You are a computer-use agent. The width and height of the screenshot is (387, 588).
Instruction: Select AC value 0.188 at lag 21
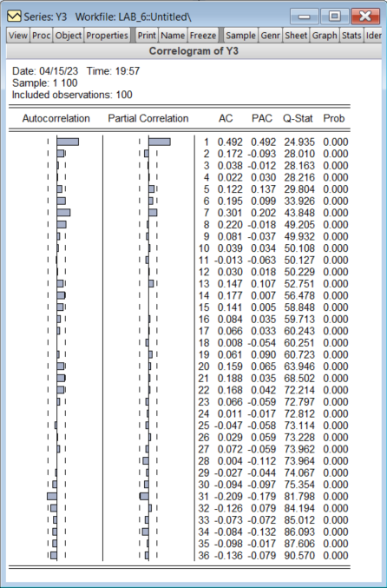click(x=230, y=379)
